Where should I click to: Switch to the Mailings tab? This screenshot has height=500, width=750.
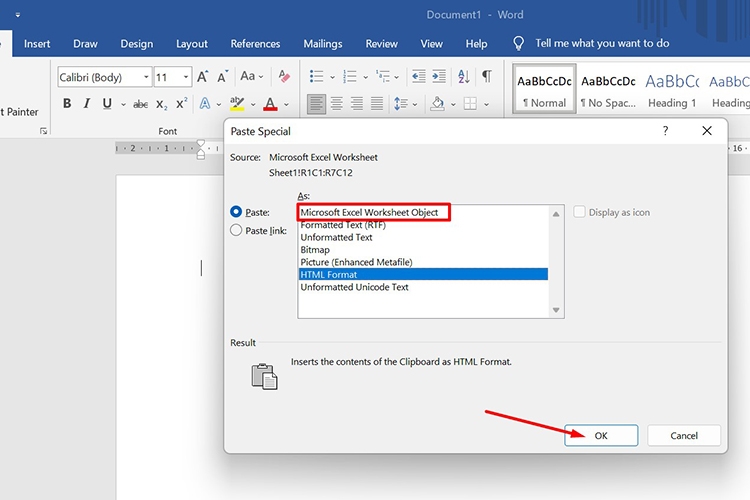tap(323, 44)
